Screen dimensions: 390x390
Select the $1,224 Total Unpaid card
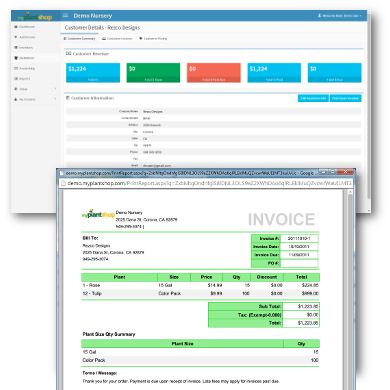[274, 73]
